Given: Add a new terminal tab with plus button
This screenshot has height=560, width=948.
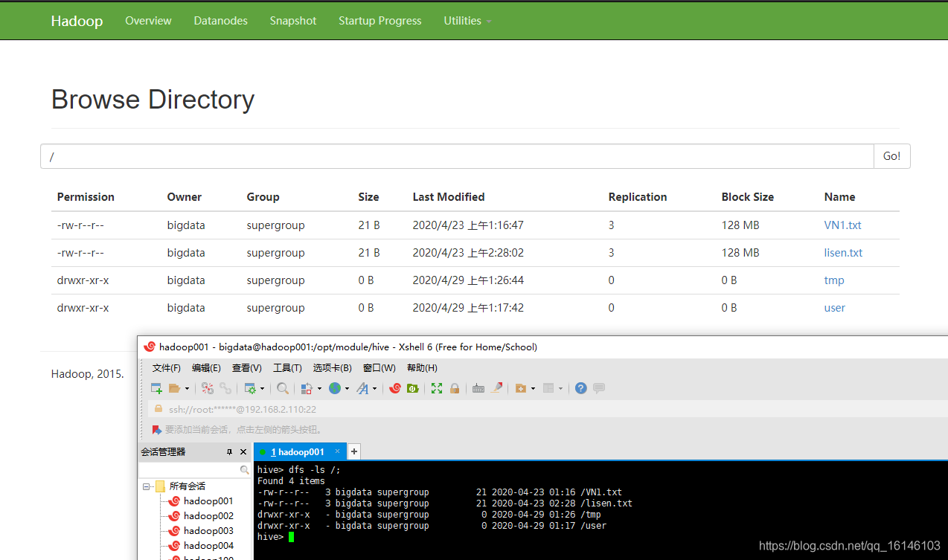Looking at the screenshot, I should (x=354, y=451).
